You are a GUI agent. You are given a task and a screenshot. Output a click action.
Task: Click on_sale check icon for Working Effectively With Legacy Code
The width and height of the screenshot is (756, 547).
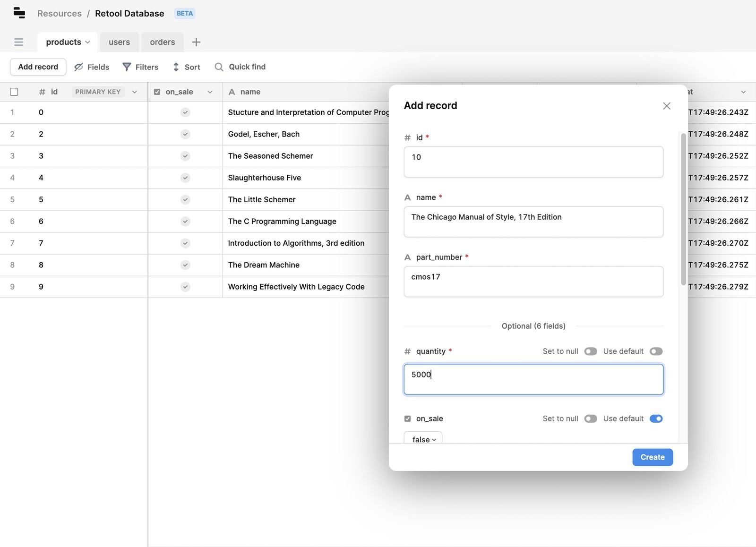185,287
